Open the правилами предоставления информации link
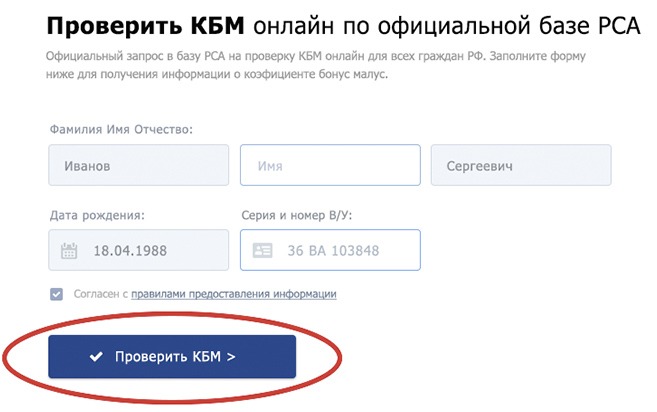 (234, 294)
